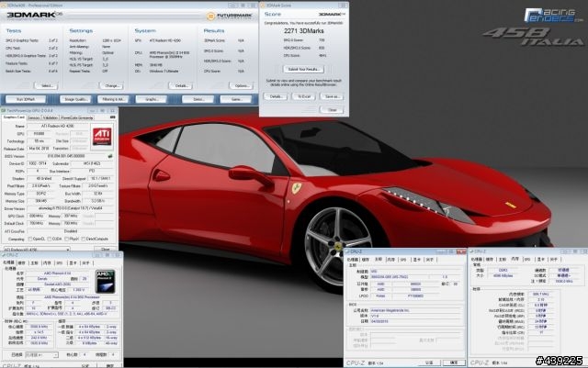
Task: Click the ATI Radeon logo in GPU-Z
Action: pos(102,137)
